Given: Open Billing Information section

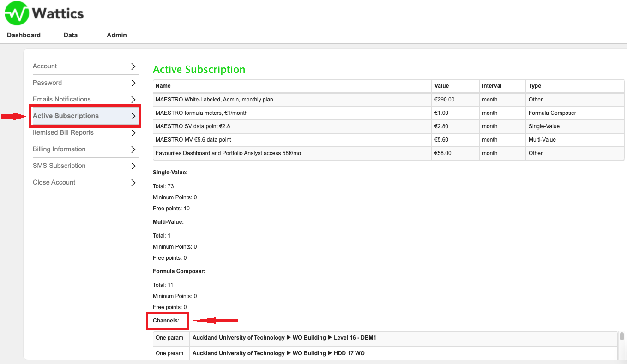Looking at the screenshot, I should point(85,149).
